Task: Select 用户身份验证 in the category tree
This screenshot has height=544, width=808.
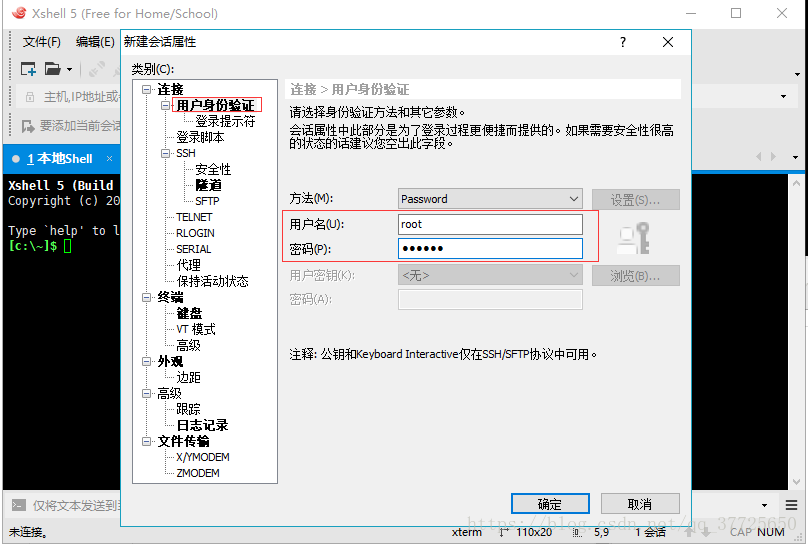Action: point(216,105)
